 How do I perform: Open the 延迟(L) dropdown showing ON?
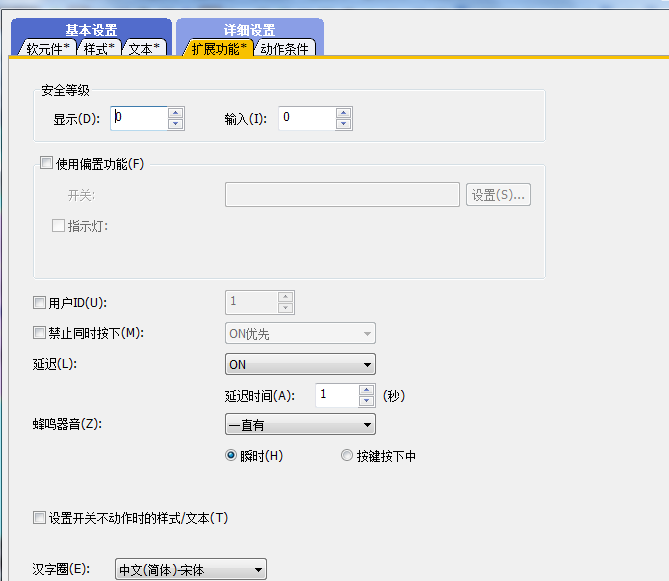[300, 364]
